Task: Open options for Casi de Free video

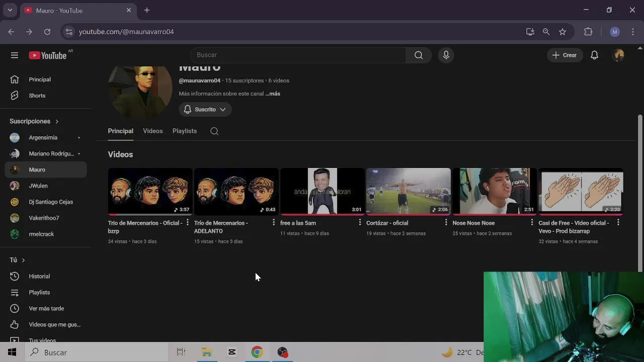Action: tap(618, 222)
